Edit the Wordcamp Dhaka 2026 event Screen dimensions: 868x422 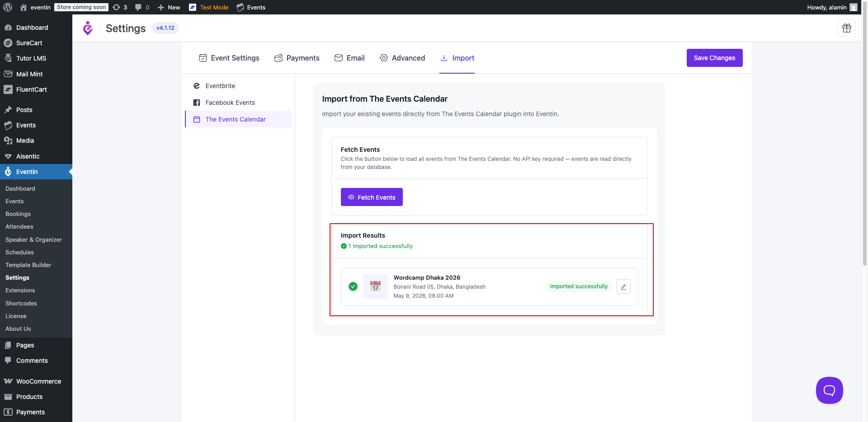(x=623, y=286)
